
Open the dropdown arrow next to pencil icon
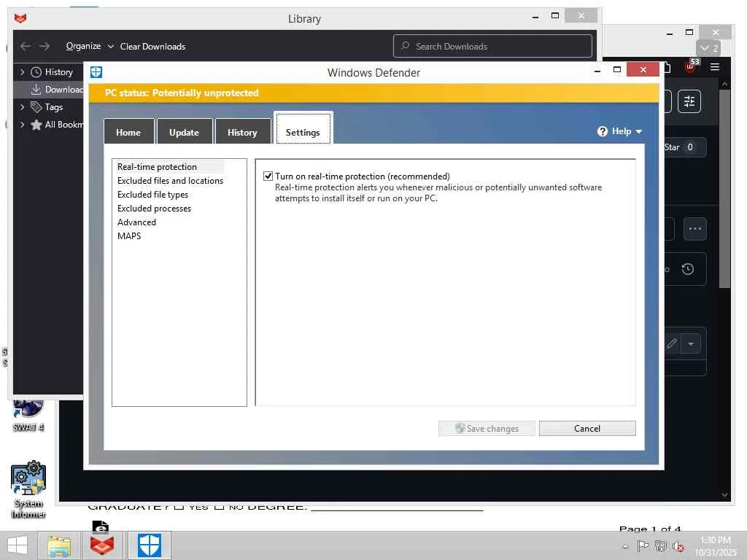(691, 344)
